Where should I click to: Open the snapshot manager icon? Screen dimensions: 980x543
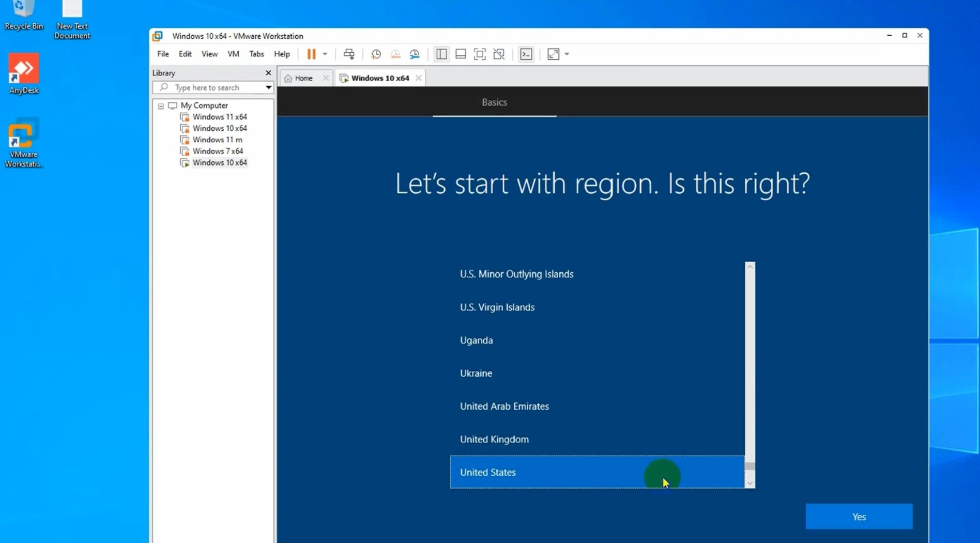[x=415, y=54]
